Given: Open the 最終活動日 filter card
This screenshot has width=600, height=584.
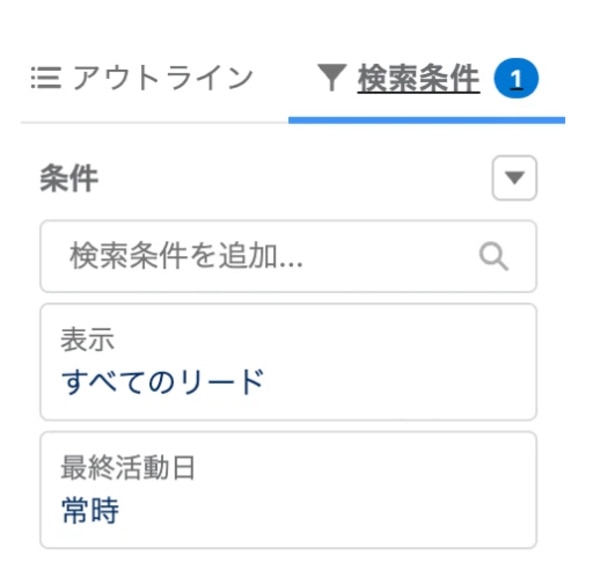Looking at the screenshot, I should coord(288,490).
